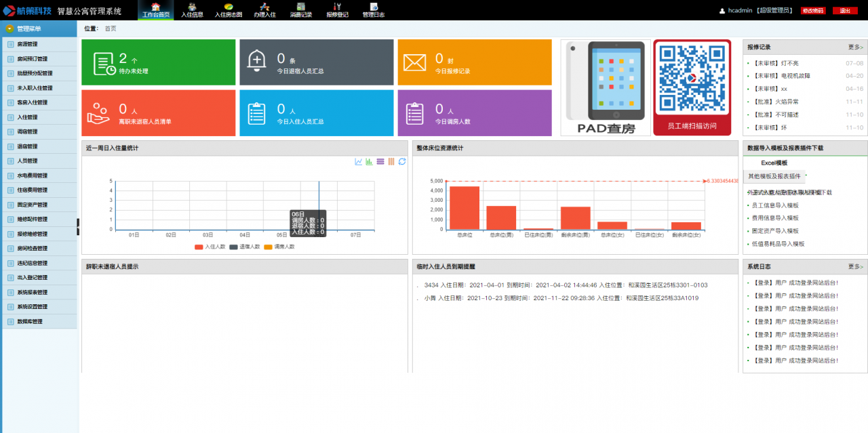The image size is (868, 433).
Task: Switch to 其他模板及报表插件 tab
Action: (774, 176)
